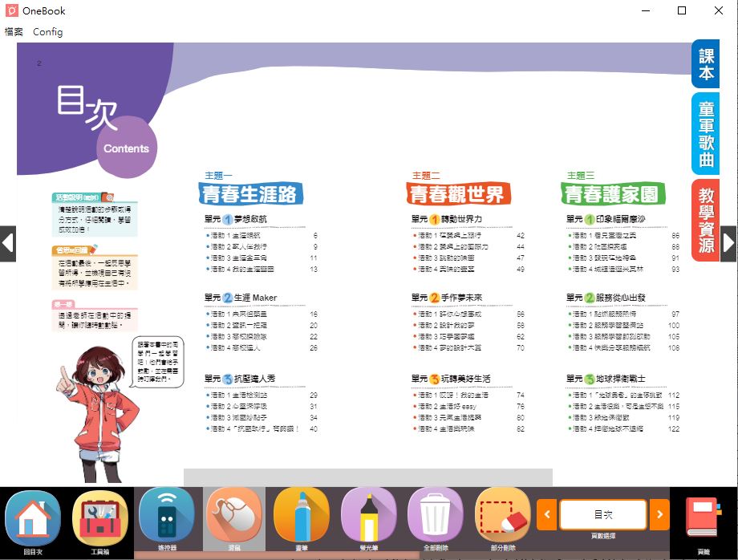Image resolution: width=738 pixels, height=560 pixels.
Task: Click the 目次 page title
Action: [87, 107]
